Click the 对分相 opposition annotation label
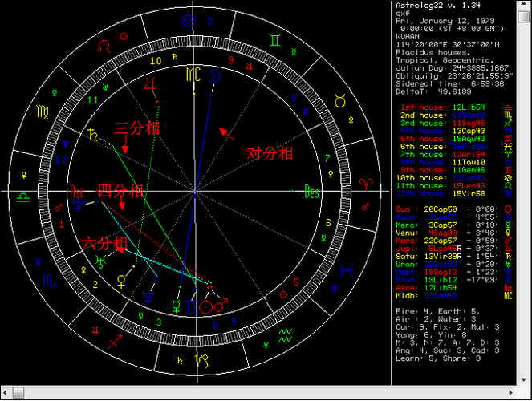The width and height of the screenshot is (532, 401). coord(268,152)
